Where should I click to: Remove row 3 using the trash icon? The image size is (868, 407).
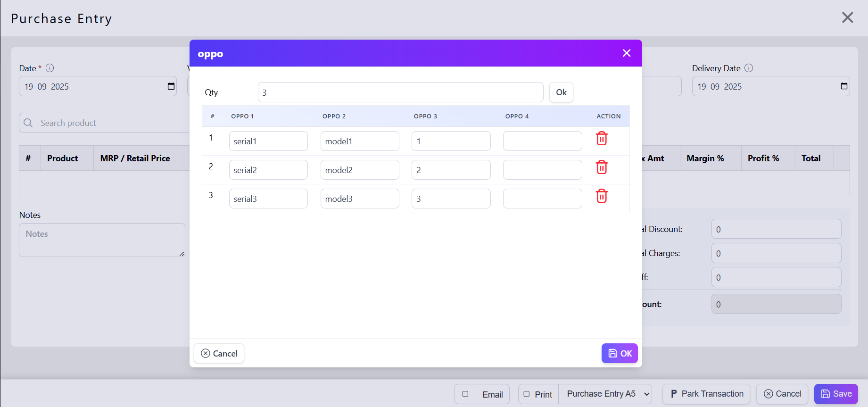tap(602, 196)
